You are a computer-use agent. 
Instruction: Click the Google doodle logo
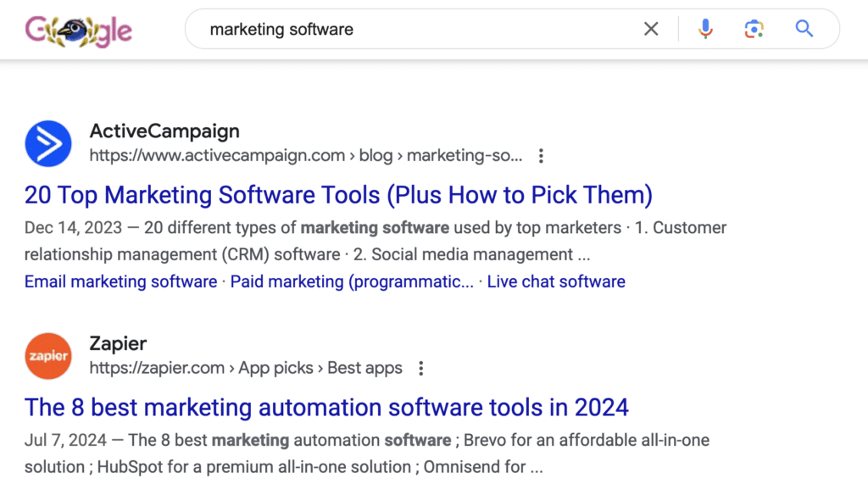(79, 31)
